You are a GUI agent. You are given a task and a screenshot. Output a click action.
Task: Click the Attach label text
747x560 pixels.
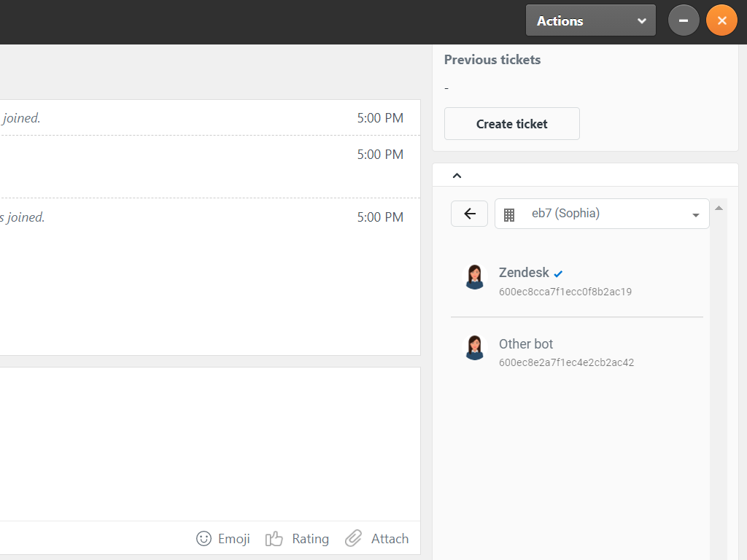click(x=390, y=539)
